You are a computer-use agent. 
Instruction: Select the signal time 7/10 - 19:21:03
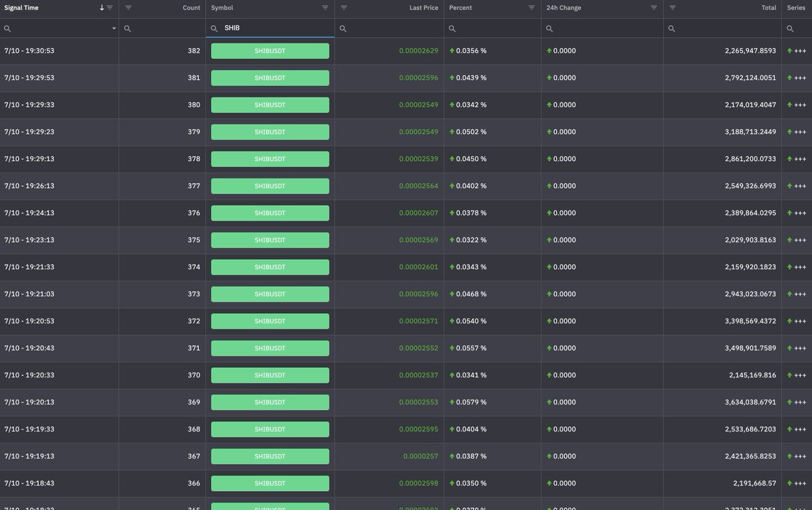point(29,294)
